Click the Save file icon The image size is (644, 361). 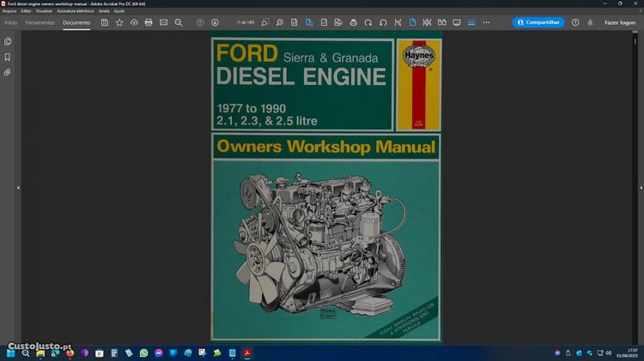pos(105,22)
